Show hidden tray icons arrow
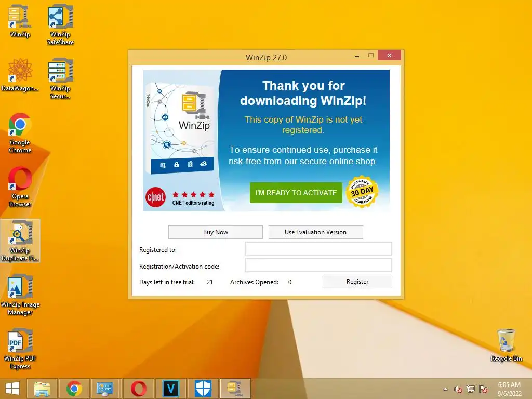Screen dimensions: 532x399 coord(445,389)
